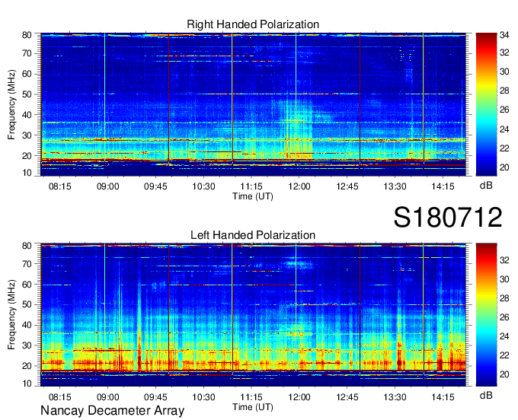Click the 34 dB value on Right Handed colorbar
518x420 pixels.
[x=504, y=35]
